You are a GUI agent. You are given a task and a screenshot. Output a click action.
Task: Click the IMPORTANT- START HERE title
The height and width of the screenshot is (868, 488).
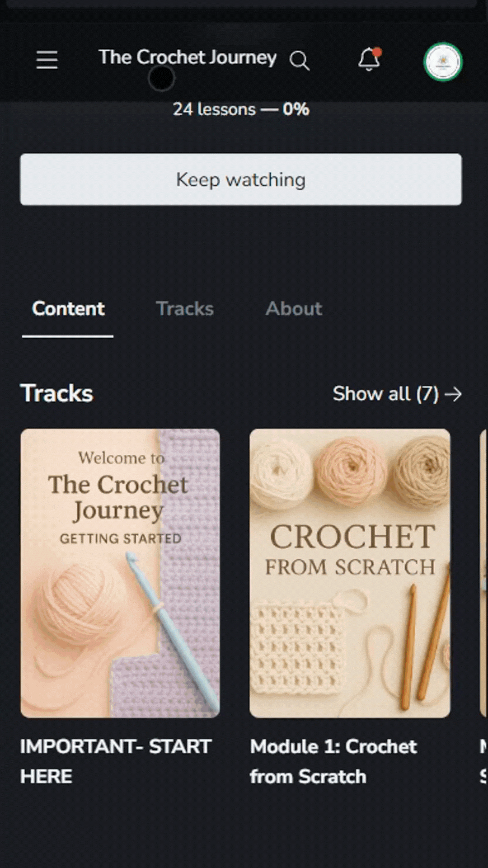[116, 762]
